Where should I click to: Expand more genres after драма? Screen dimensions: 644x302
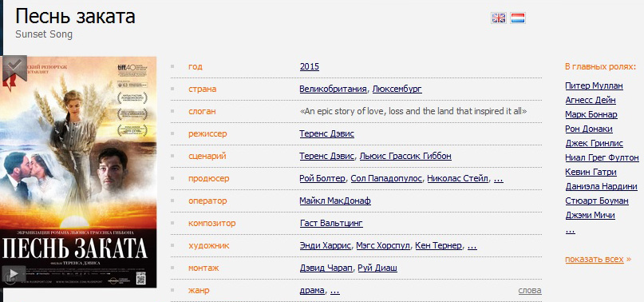(x=334, y=291)
